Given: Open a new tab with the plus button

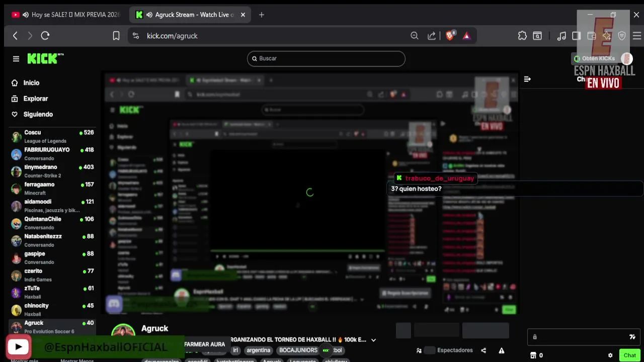Looking at the screenshot, I should click(262, 15).
